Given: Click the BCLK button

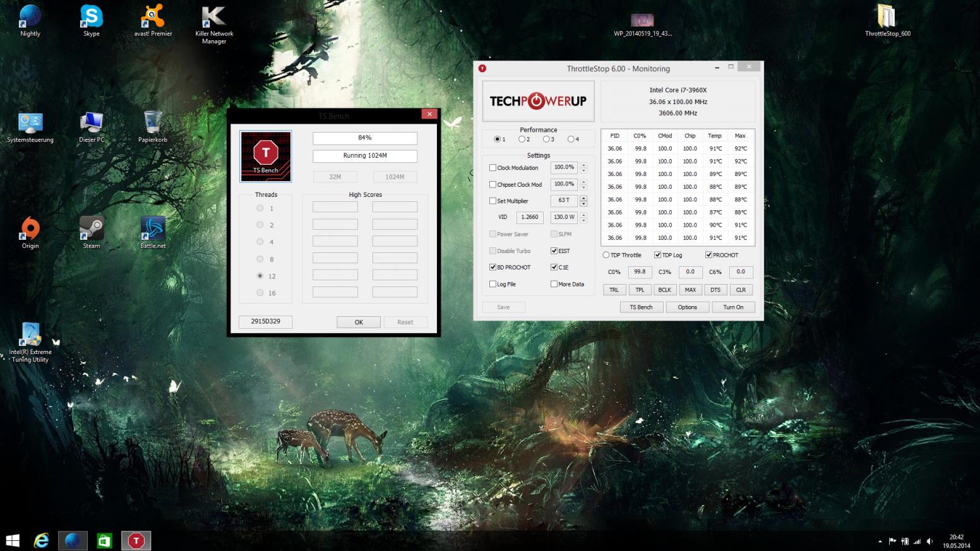Looking at the screenshot, I should click(665, 290).
